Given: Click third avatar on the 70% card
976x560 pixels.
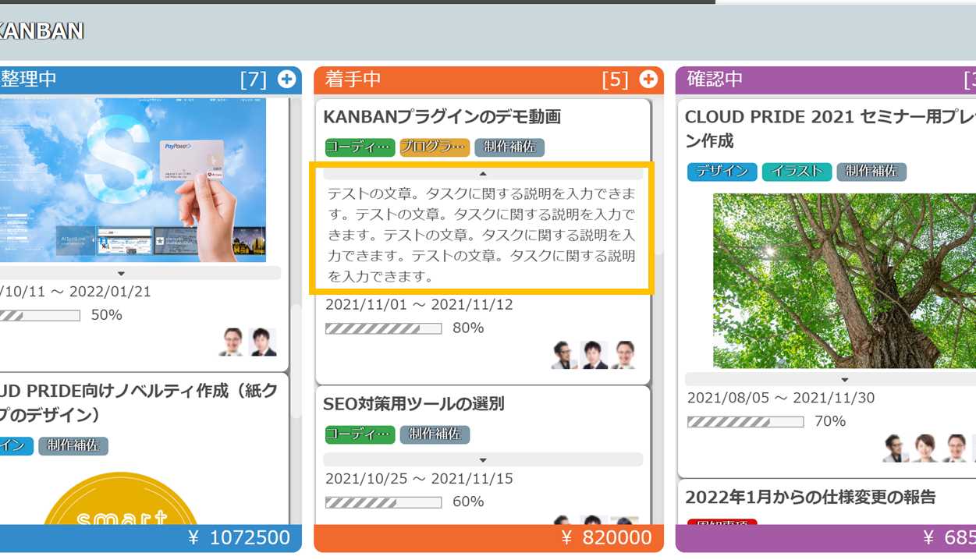Looking at the screenshot, I should pyautogui.click(x=956, y=448).
